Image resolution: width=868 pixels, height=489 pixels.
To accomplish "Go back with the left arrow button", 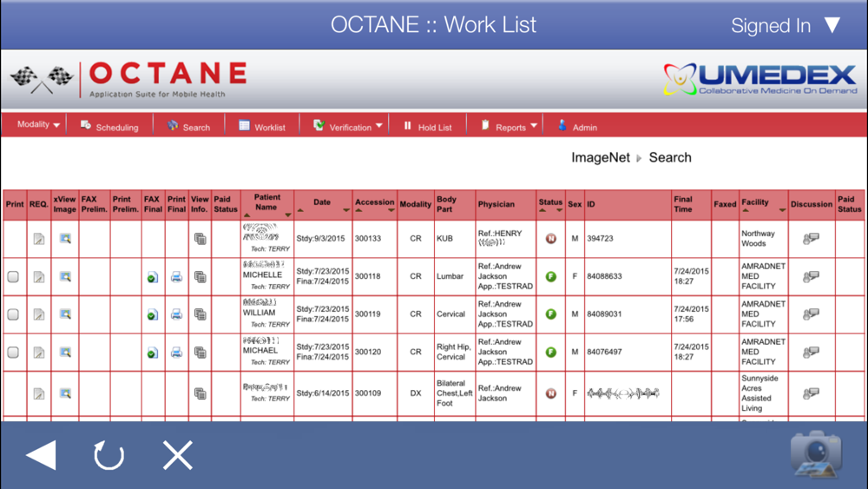I will (x=41, y=455).
